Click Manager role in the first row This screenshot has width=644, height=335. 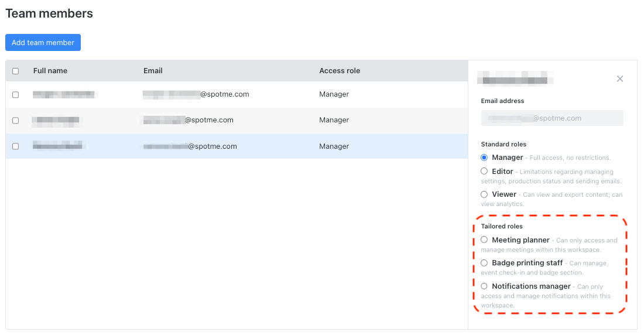[x=334, y=94]
